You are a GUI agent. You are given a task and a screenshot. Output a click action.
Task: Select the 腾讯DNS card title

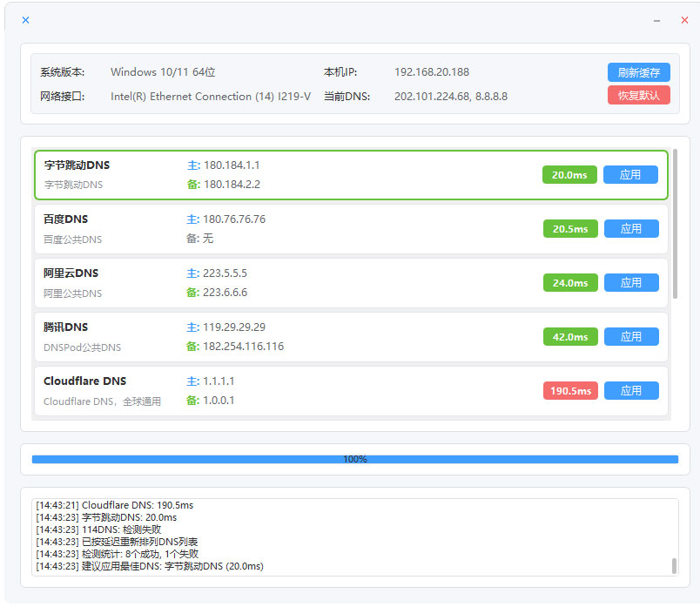65,327
